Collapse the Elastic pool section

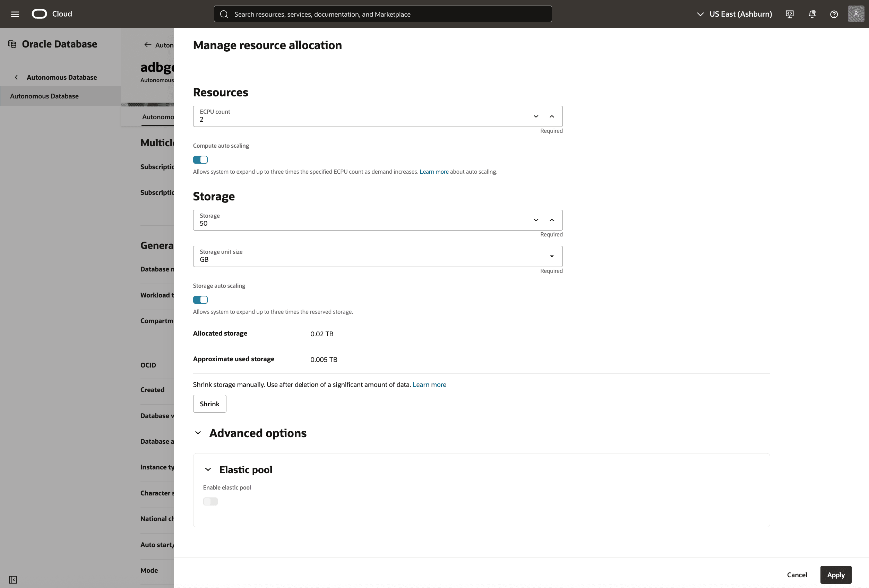click(x=208, y=469)
